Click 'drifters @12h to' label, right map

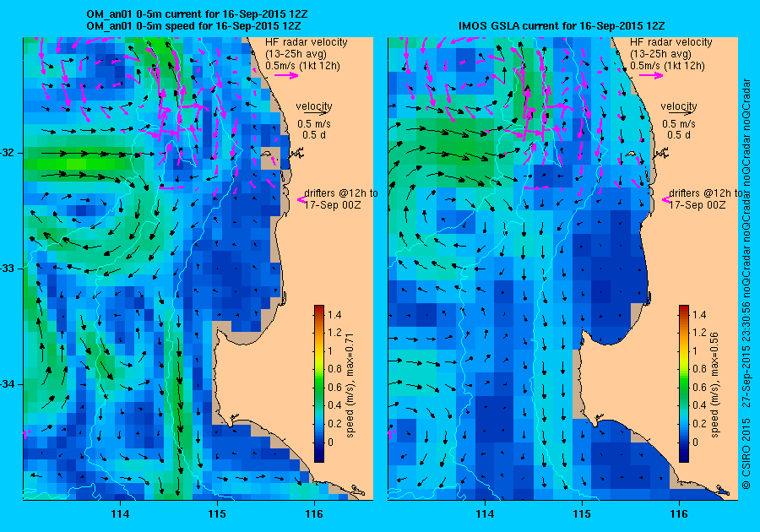706,193
